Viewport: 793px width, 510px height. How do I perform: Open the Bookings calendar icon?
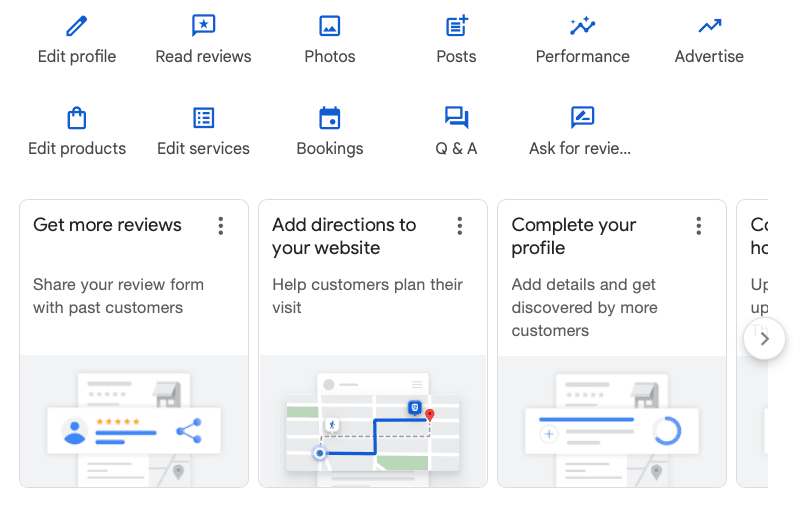click(329, 118)
